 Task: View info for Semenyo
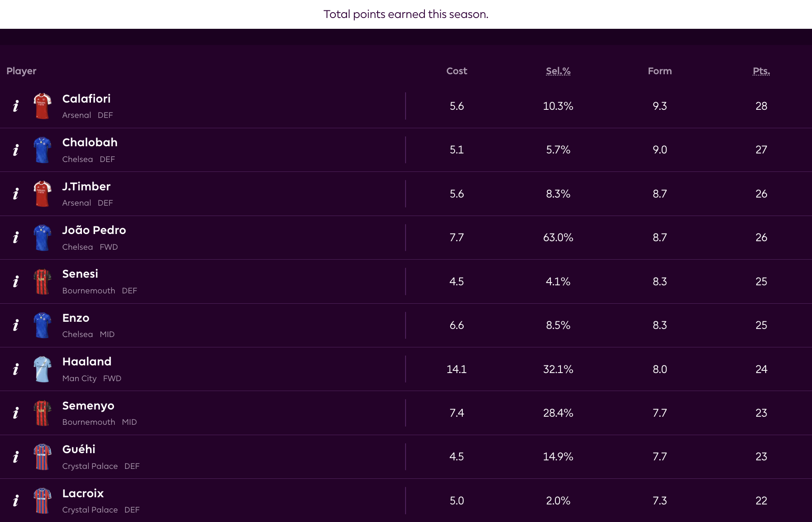click(x=16, y=413)
